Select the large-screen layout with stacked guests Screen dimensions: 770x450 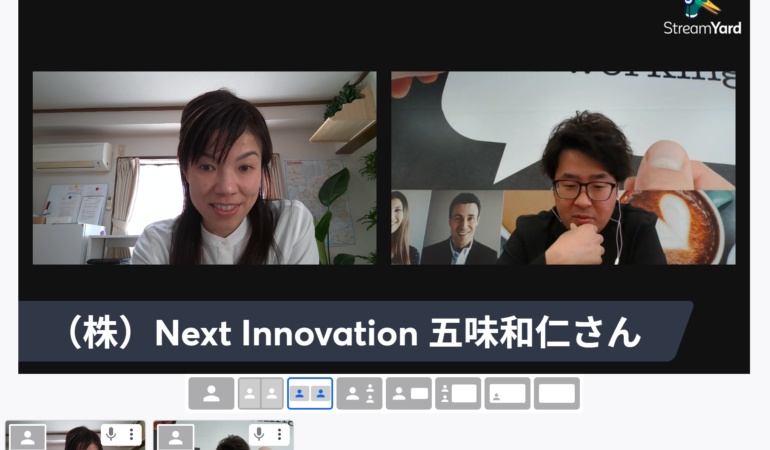[x=458, y=394]
